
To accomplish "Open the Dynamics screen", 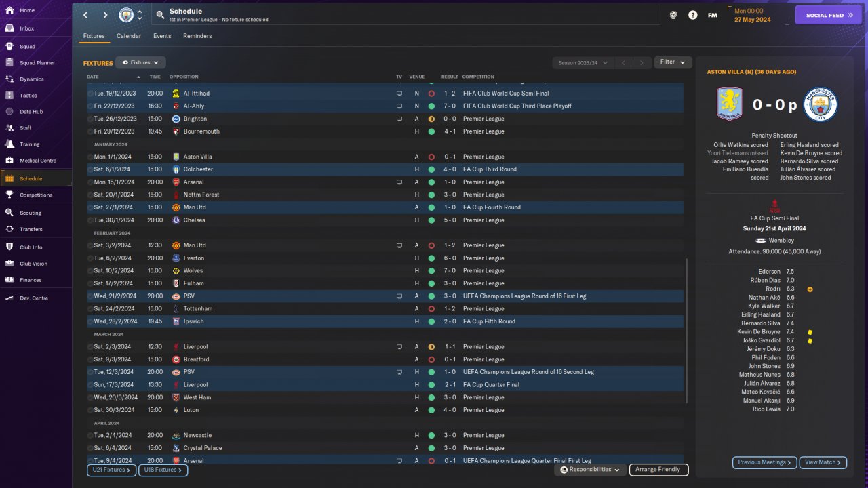I will pyautogui.click(x=32, y=79).
